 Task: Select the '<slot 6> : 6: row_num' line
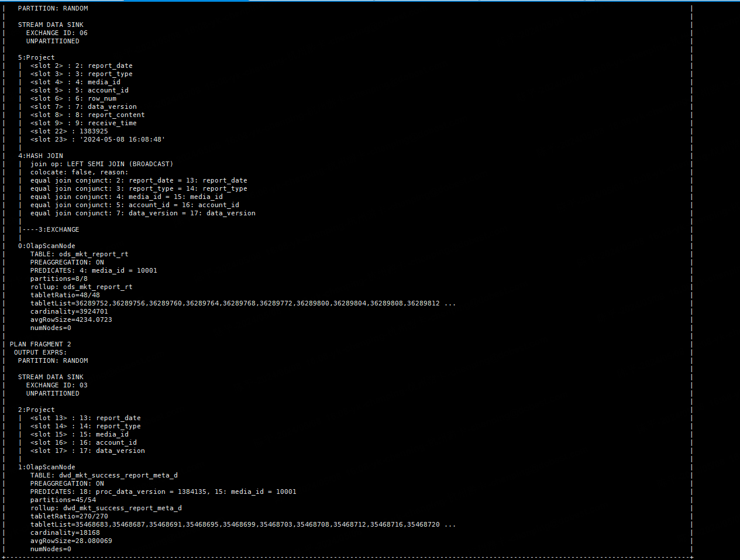coord(73,98)
